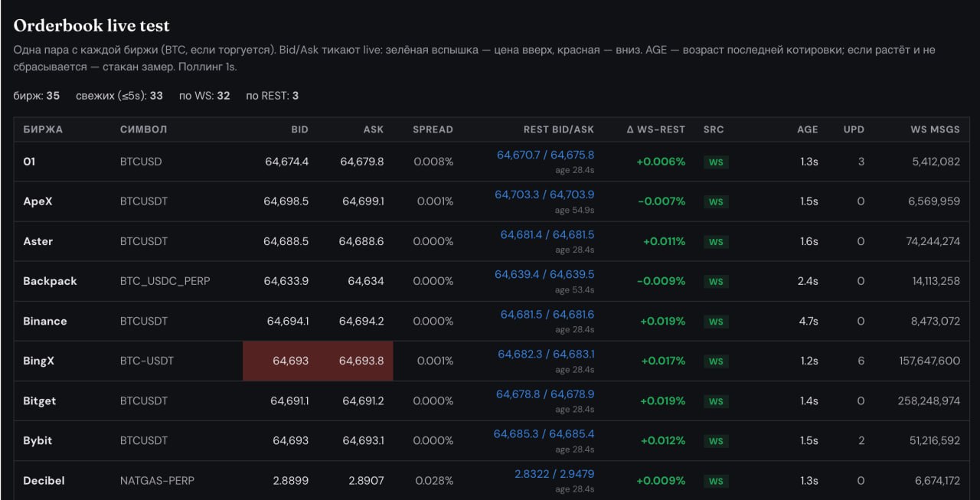Click Aster REST quote 64,681.4 / 64,681.5
The height and width of the screenshot is (500, 980).
(547, 234)
